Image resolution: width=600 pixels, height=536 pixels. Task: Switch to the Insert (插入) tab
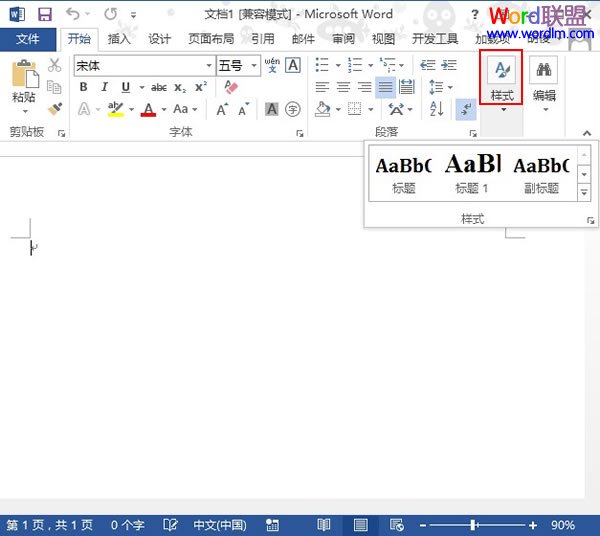click(119, 39)
